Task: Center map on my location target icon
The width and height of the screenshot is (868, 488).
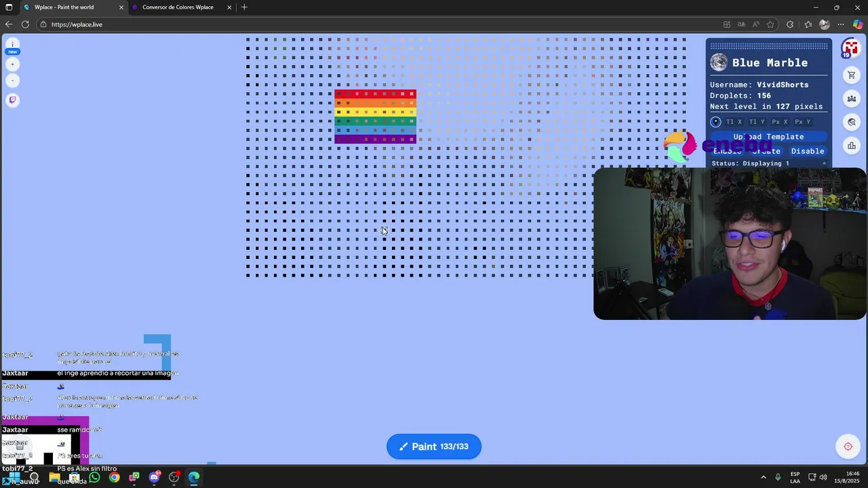Action: tap(848, 446)
